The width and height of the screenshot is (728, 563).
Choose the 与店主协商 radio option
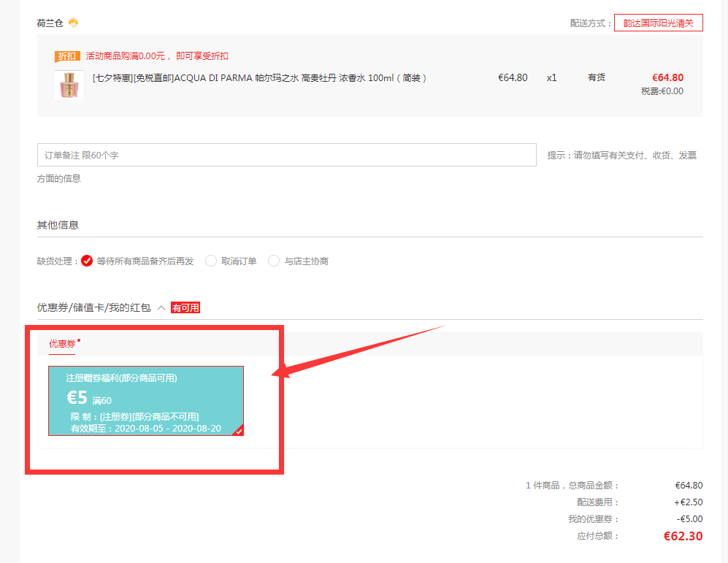pos(274,261)
